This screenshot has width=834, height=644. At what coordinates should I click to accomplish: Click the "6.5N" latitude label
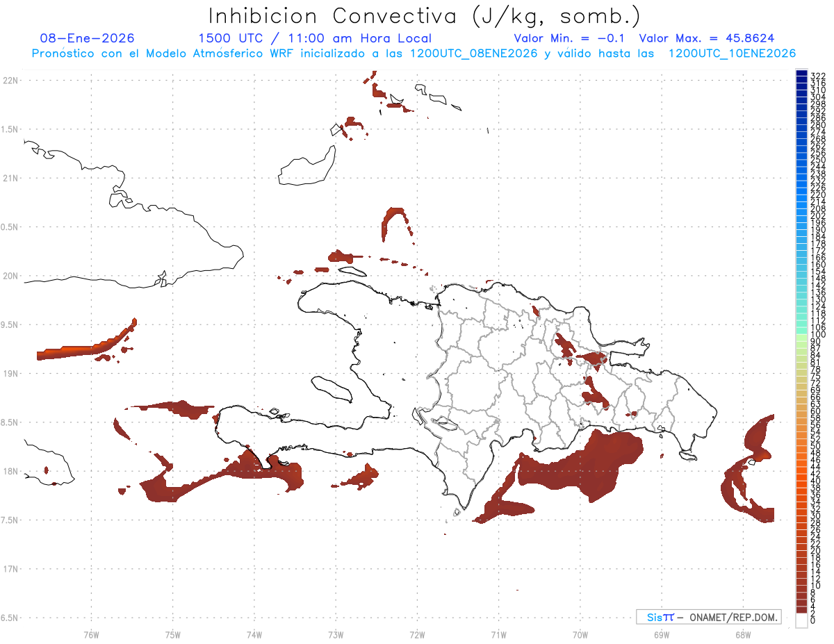click(x=10, y=618)
